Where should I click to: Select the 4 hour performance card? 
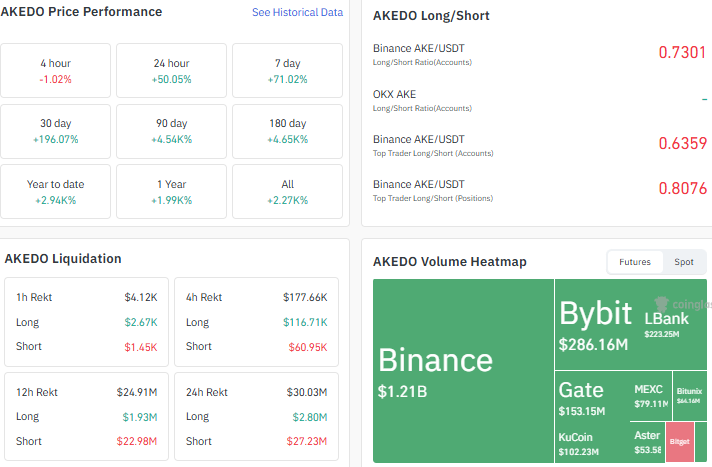click(x=55, y=70)
